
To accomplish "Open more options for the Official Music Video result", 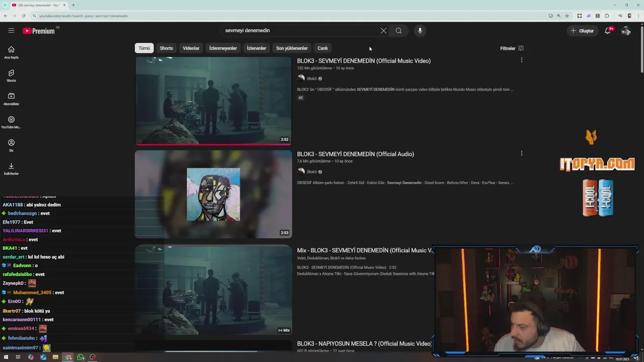I will click(x=521, y=60).
